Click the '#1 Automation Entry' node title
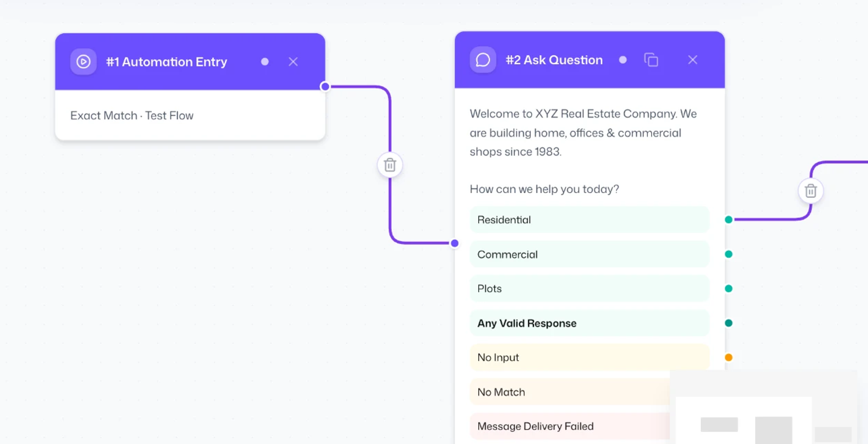Screen dimensions: 868x444 (167, 62)
